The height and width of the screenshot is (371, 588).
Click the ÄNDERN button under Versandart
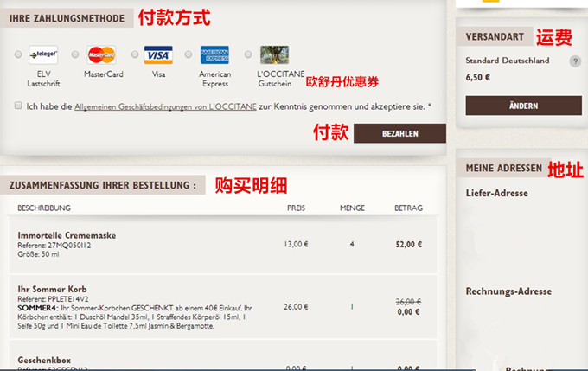(x=523, y=106)
